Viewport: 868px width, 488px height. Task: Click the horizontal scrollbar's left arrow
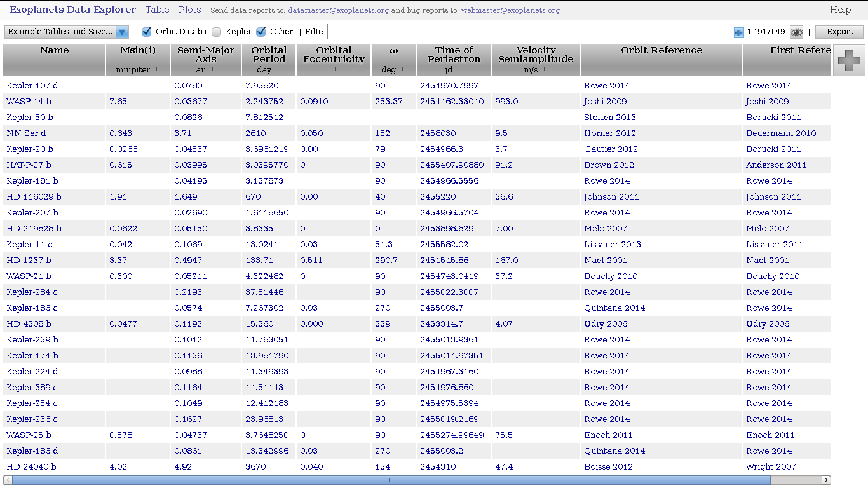8,480
